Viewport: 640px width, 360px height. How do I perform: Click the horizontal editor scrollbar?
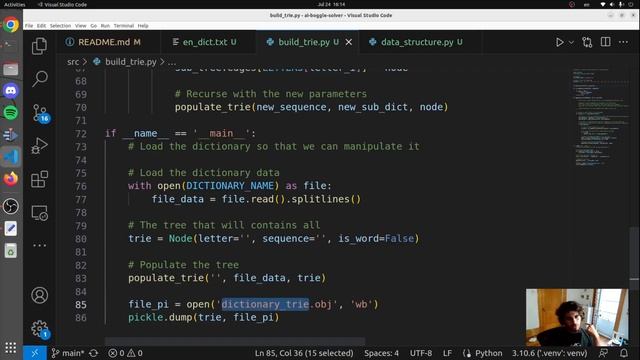(235, 341)
